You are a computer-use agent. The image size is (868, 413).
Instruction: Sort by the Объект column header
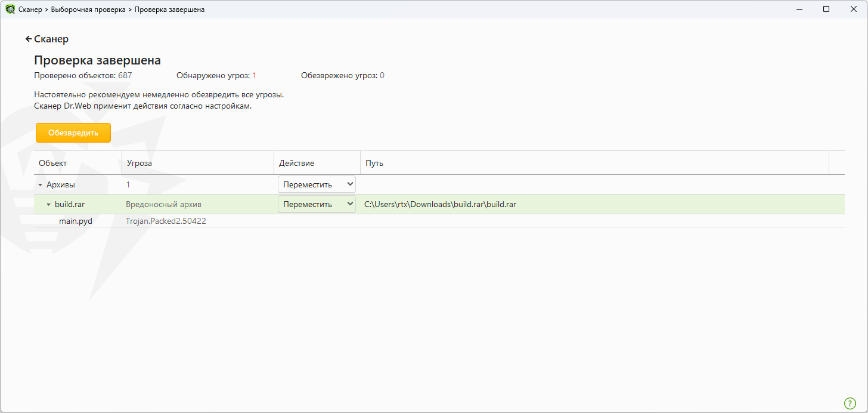(78, 163)
